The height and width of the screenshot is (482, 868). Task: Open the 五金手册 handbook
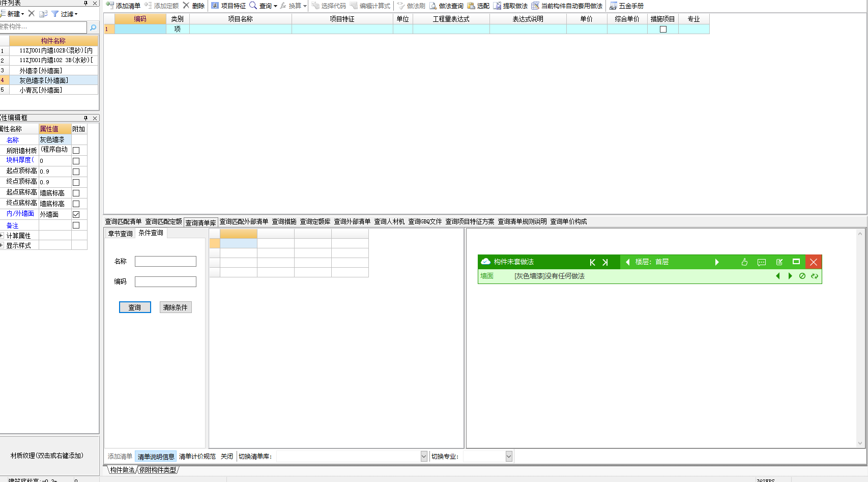click(x=626, y=6)
